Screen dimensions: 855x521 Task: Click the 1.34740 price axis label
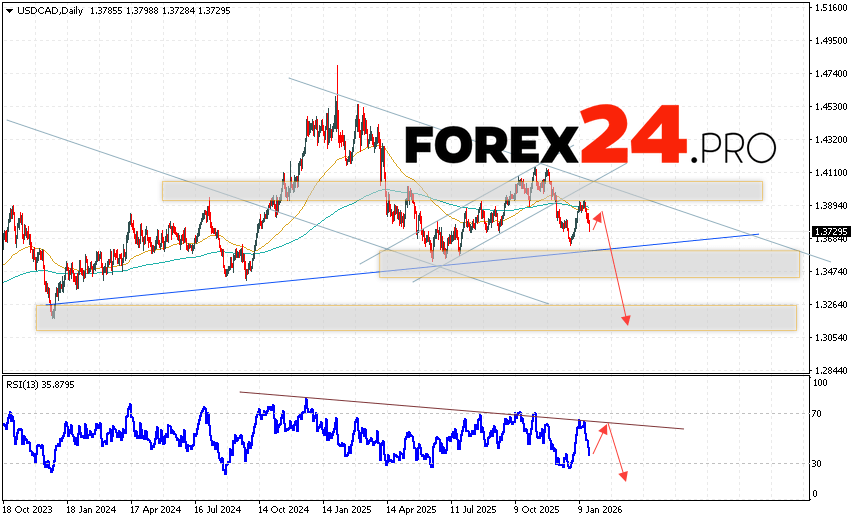(x=831, y=272)
